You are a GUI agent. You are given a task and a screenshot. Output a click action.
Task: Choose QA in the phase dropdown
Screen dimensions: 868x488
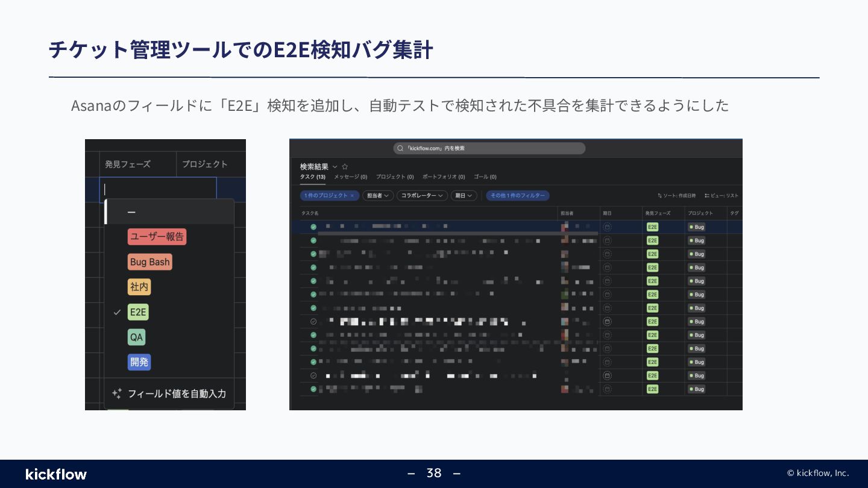(137, 337)
